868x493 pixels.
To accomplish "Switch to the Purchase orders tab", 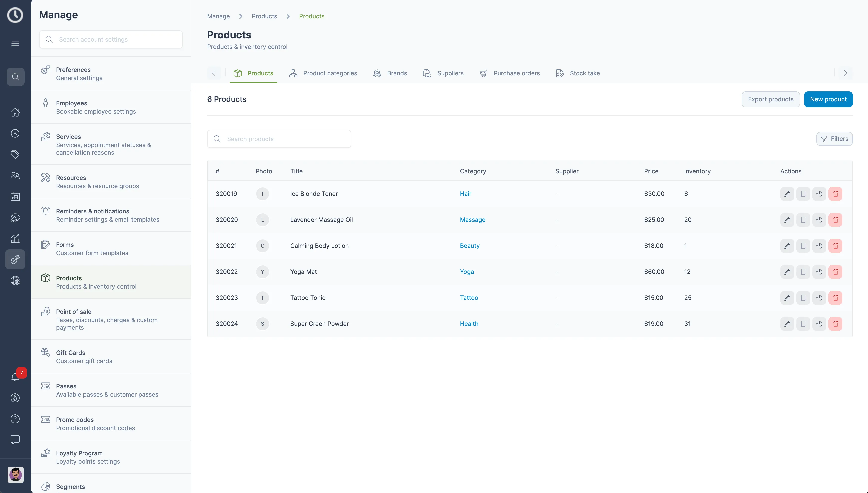I will pos(510,73).
